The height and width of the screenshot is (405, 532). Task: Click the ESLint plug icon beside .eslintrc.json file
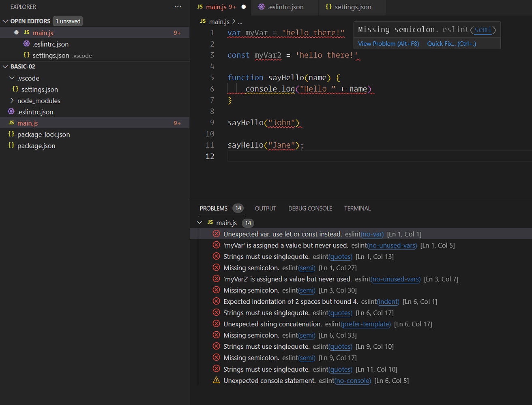pyautogui.click(x=11, y=112)
